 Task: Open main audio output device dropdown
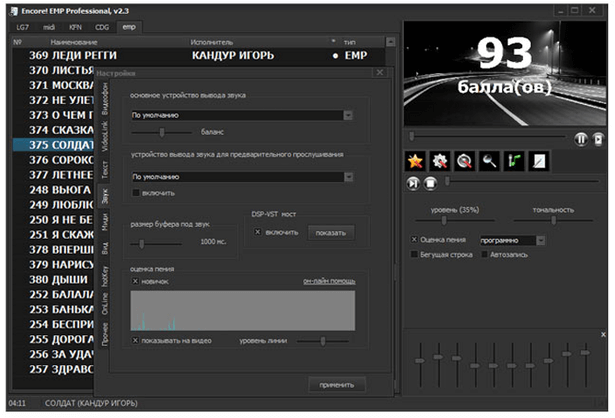[347, 115]
